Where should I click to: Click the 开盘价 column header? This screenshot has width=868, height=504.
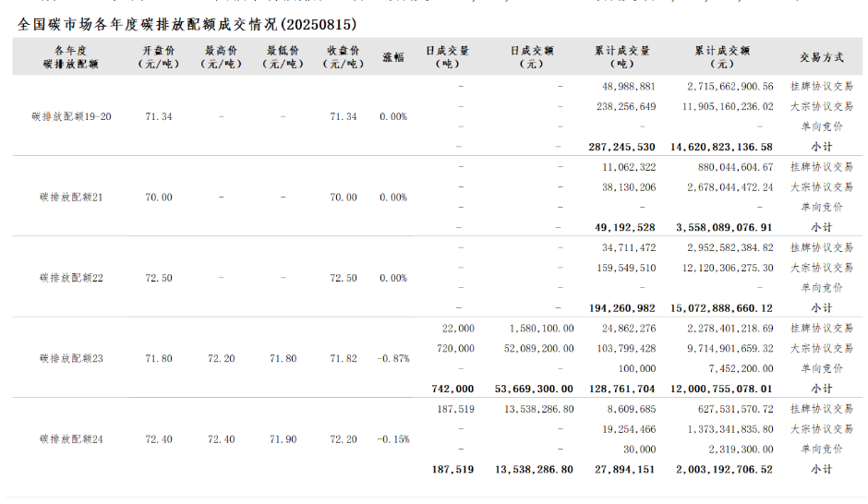tap(159, 57)
